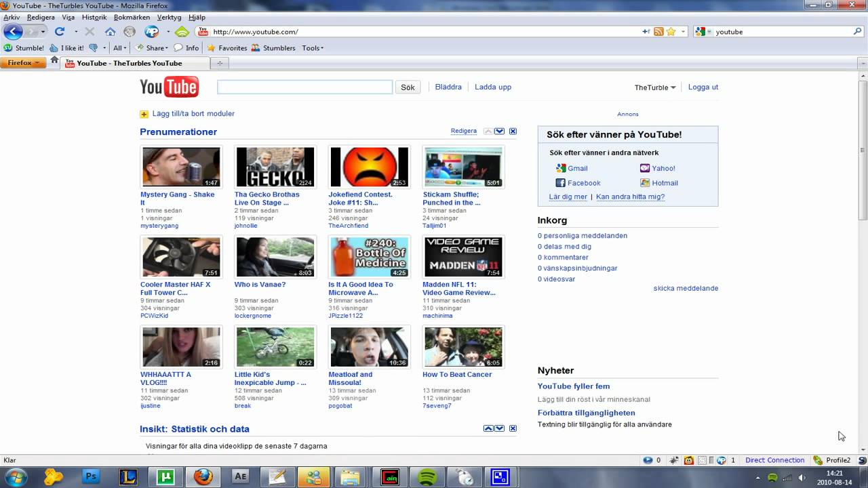Image resolution: width=868 pixels, height=488 pixels.
Task: Open StumbleUpon Favorites
Action: (227, 48)
